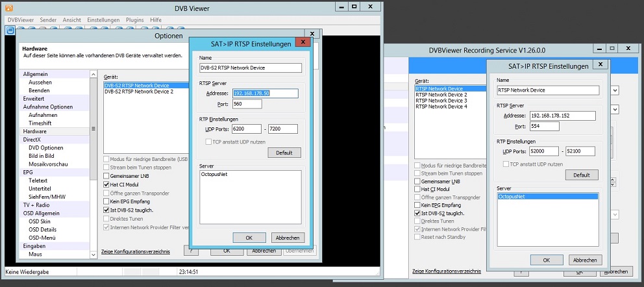Close the red-bordered SAT>IP RTSP Einstellungen dialog
The width and height of the screenshot is (644, 287).
[x=301, y=42]
